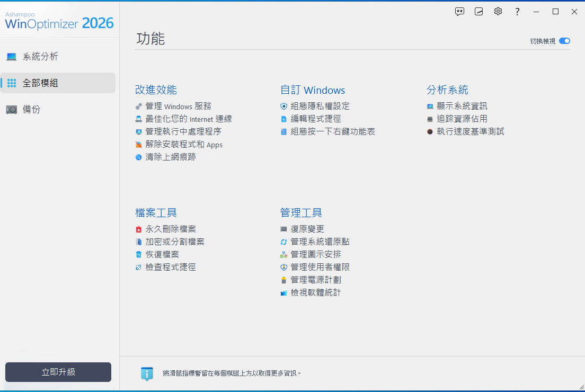Open 管理 Windows 服務 module
Screen dimensions: 585x392
click(x=179, y=106)
